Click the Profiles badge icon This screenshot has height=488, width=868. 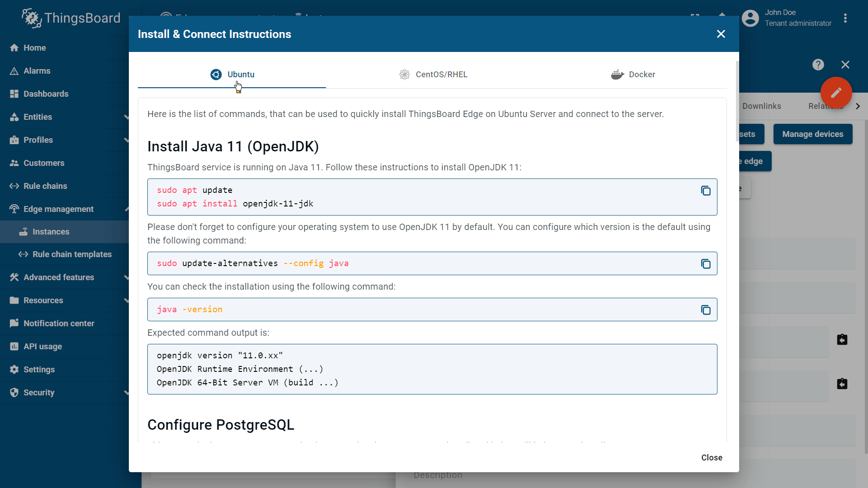14,140
